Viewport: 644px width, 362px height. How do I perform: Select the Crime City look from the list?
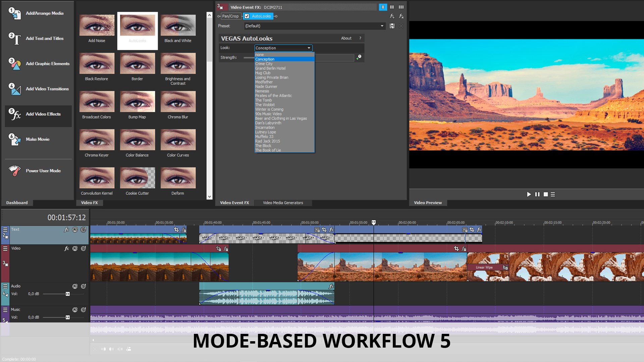pyautogui.click(x=264, y=64)
